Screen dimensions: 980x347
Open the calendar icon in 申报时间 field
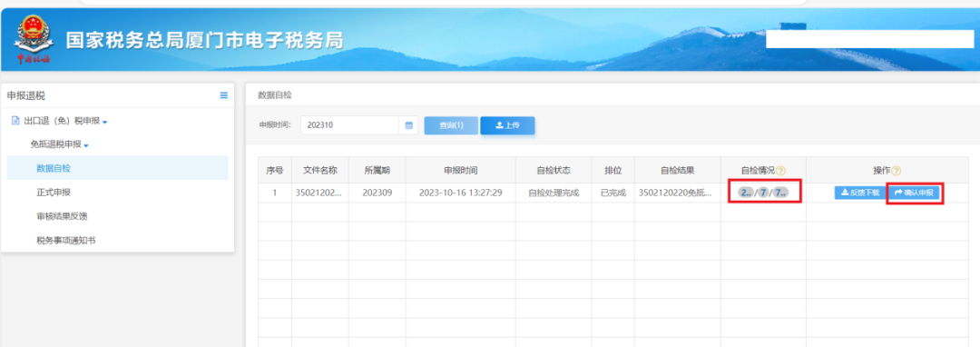pos(408,125)
